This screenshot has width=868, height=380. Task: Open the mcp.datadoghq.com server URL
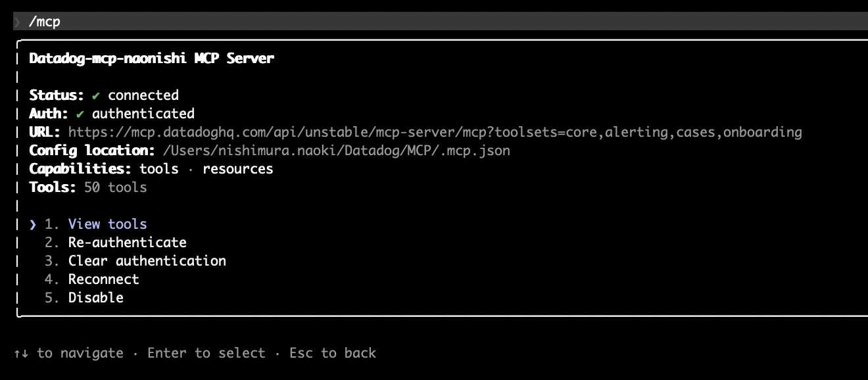pos(434,131)
